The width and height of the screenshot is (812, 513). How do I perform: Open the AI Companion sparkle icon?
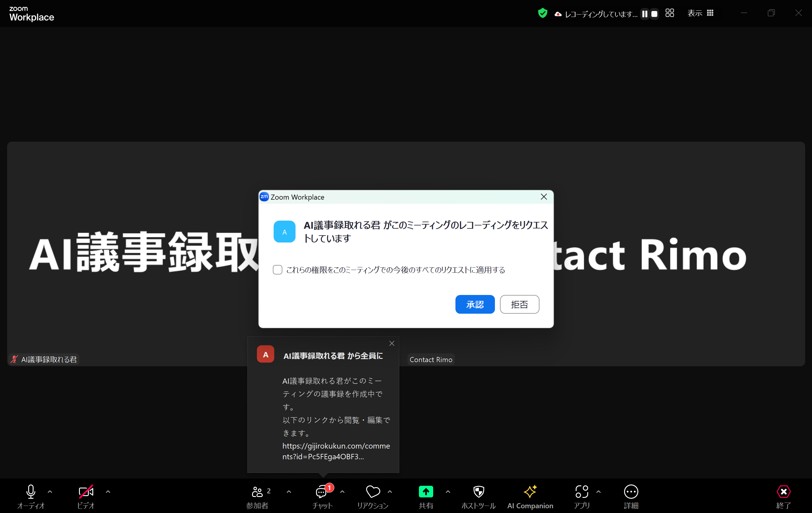pyautogui.click(x=530, y=492)
